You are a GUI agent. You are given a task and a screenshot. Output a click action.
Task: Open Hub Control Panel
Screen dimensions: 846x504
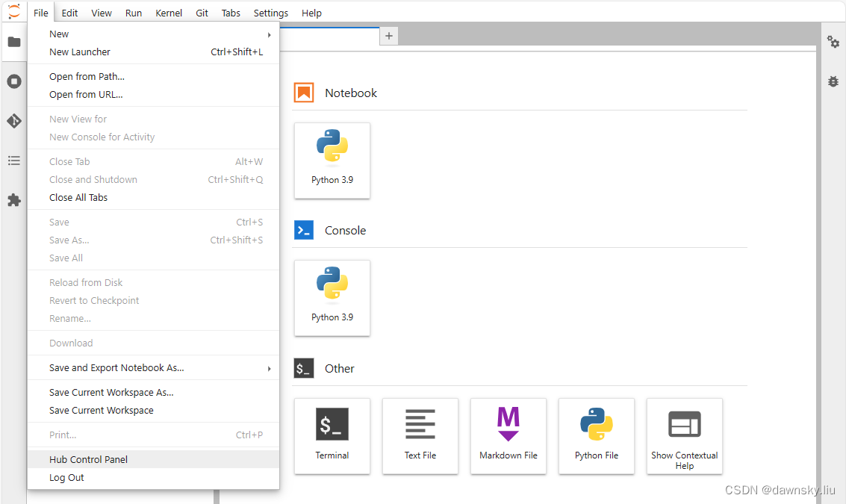pos(153,459)
